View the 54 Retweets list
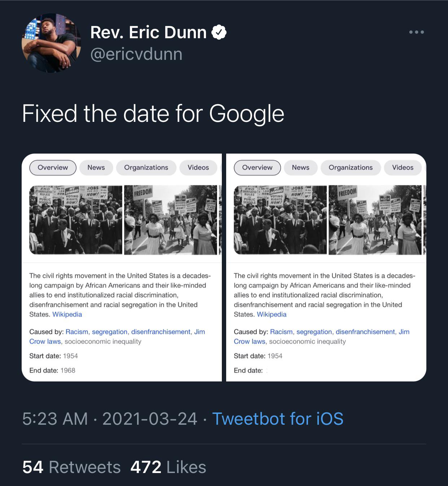The height and width of the screenshot is (486, 448). pos(71,467)
